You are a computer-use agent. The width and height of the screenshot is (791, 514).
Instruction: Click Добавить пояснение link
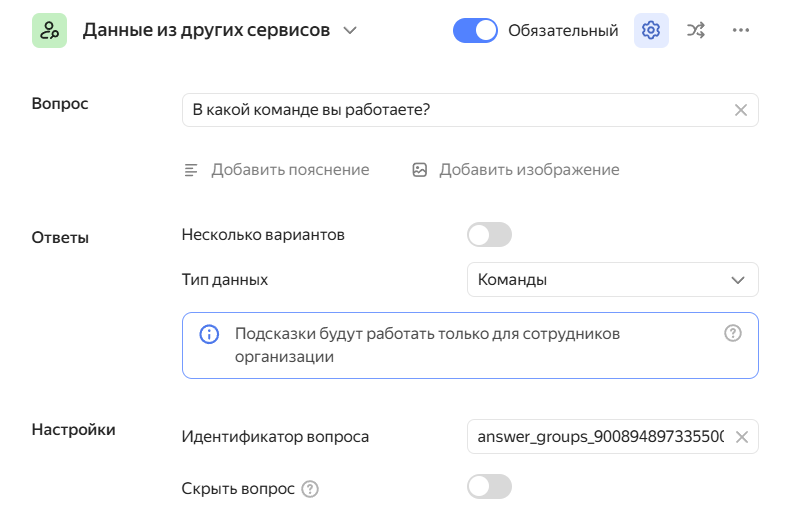[289, 170]
